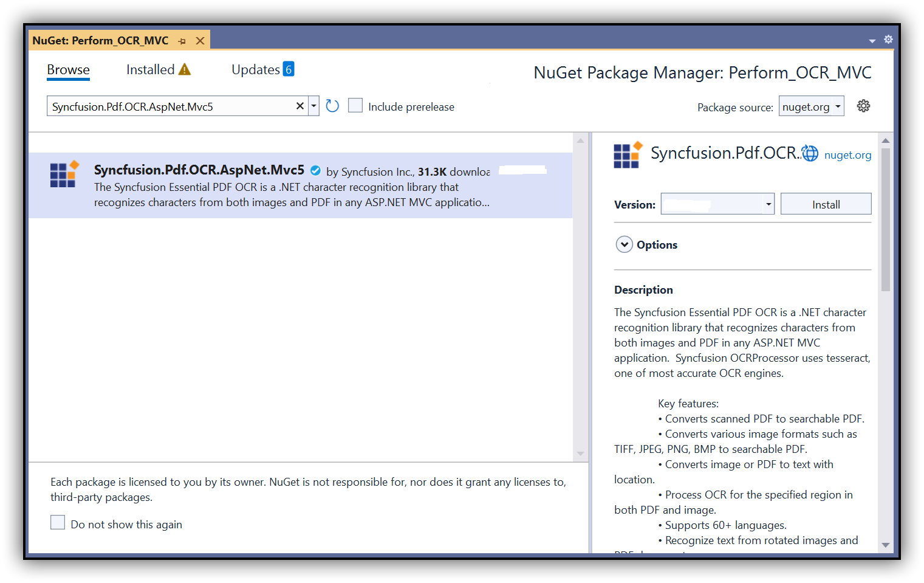Open the search history dropdown arrow
The image size is (924, 583).
(313, 105)
